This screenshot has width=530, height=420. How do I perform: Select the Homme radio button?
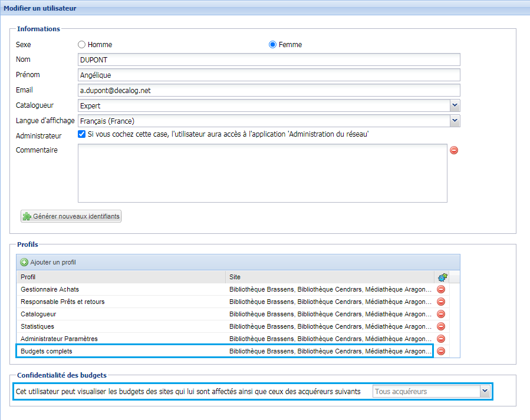point(82,45)
